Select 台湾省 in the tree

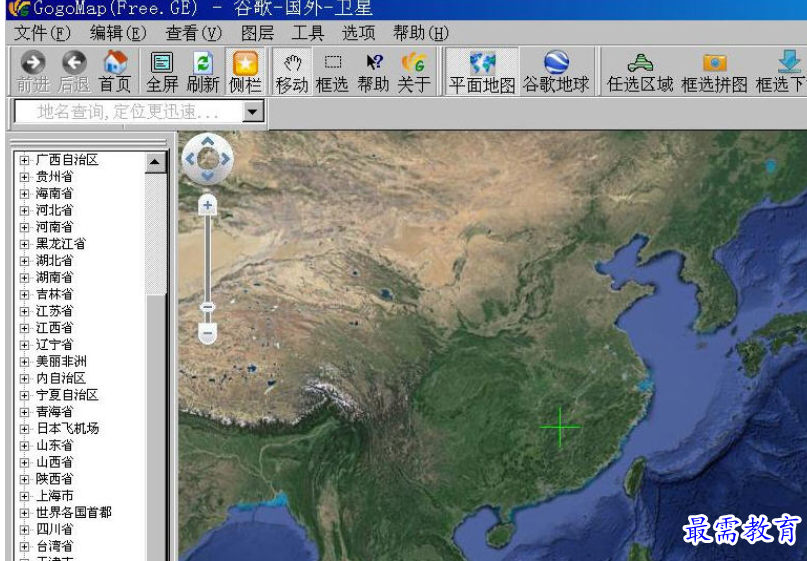tap(54, 546)
